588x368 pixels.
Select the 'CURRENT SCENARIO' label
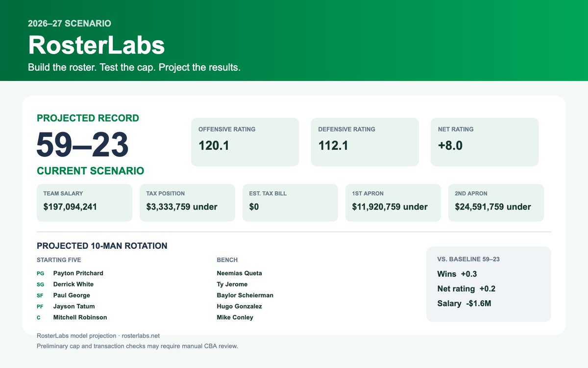pyautogui.click(x=90, y=171)
